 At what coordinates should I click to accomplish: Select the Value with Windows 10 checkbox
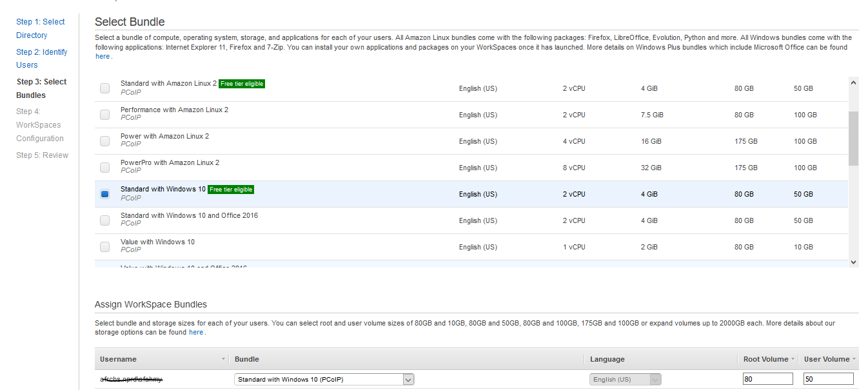pos(104,247)
